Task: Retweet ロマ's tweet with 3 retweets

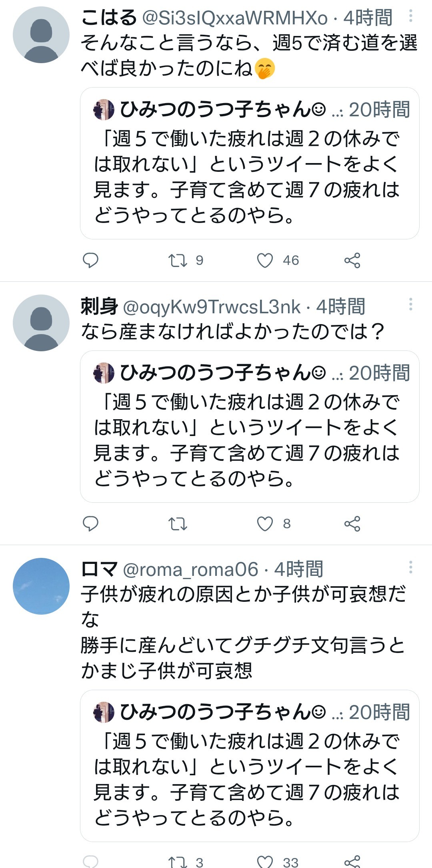Action: (x=178, y=862)
